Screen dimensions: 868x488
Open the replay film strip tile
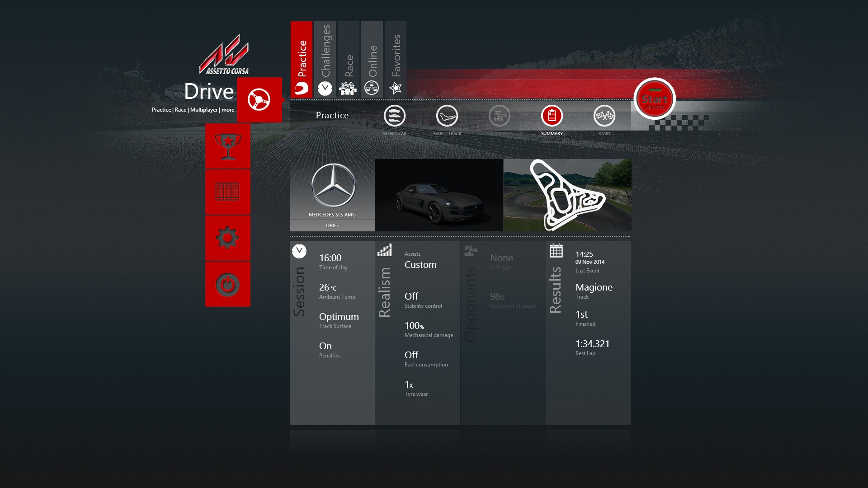click(x=227, y=192)
